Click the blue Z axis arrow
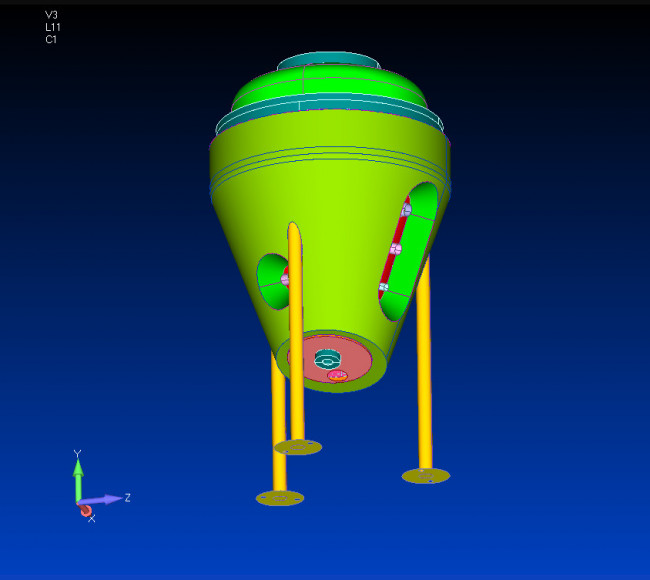The height and width of the screenshot is (580, 650). [x=105, y=498]
